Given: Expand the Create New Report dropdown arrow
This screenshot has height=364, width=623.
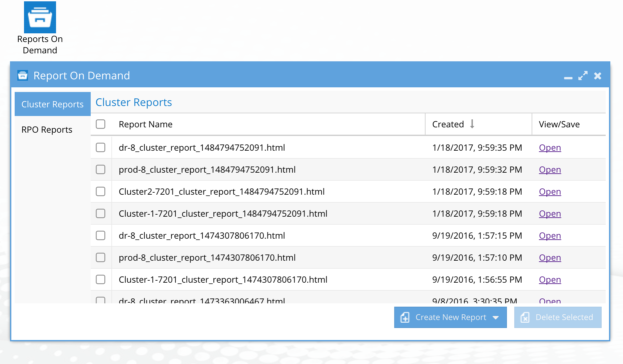Looking at the screenshot, I should [x=496, y=318].
